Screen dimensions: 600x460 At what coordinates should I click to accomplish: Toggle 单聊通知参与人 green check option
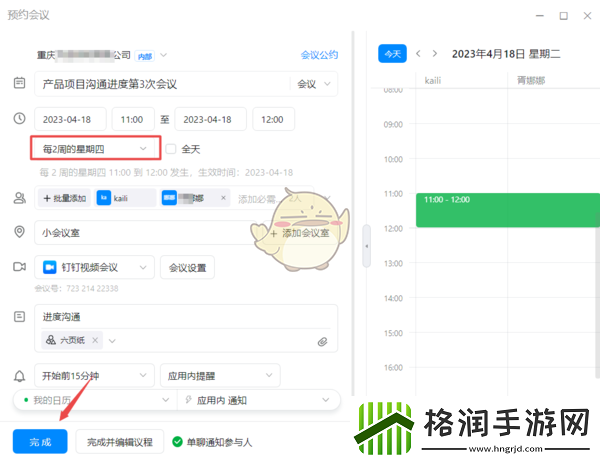(x=178, y=442)
